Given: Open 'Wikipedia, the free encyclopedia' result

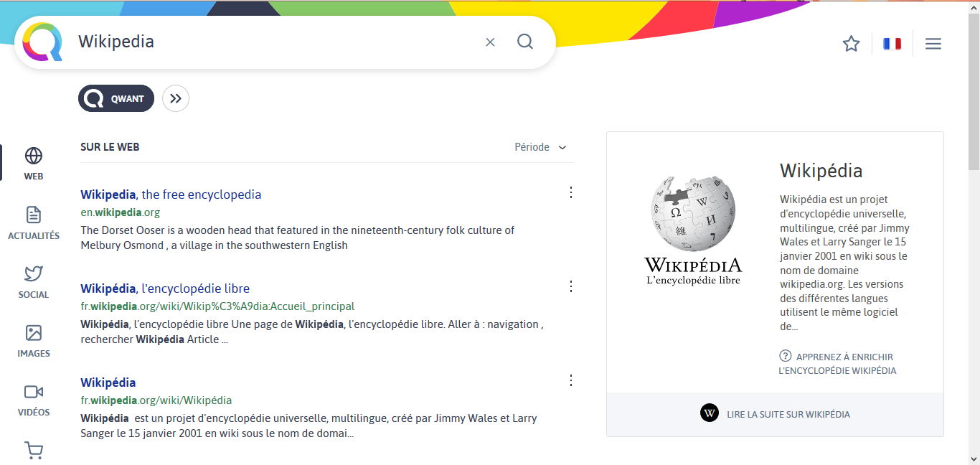Looking at the screenshot, I should tap(171, 194).
